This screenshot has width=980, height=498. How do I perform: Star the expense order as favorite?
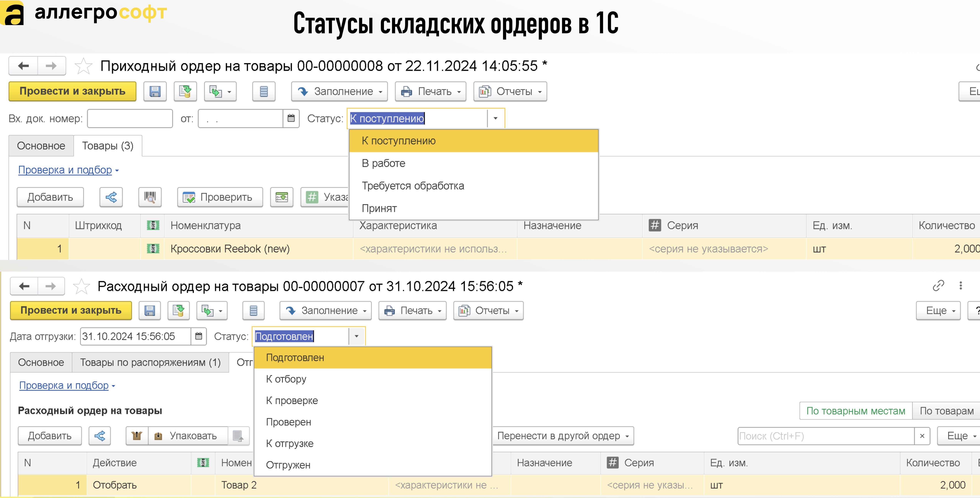[x=81, y=286]
